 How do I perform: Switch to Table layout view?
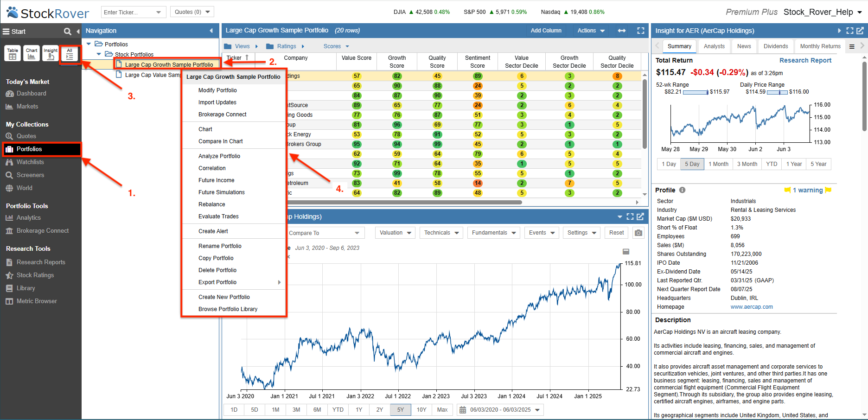coord(13,53)
